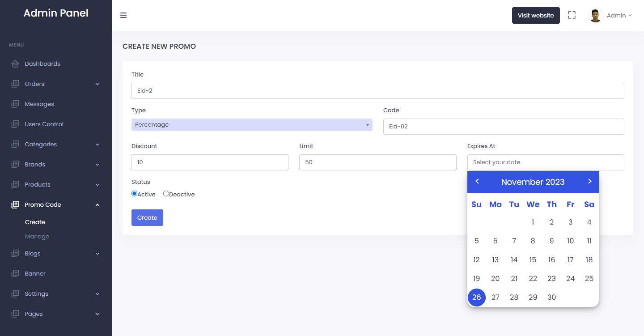Select the Active status radio button
The image size is (644, 336).
point(134,194)
